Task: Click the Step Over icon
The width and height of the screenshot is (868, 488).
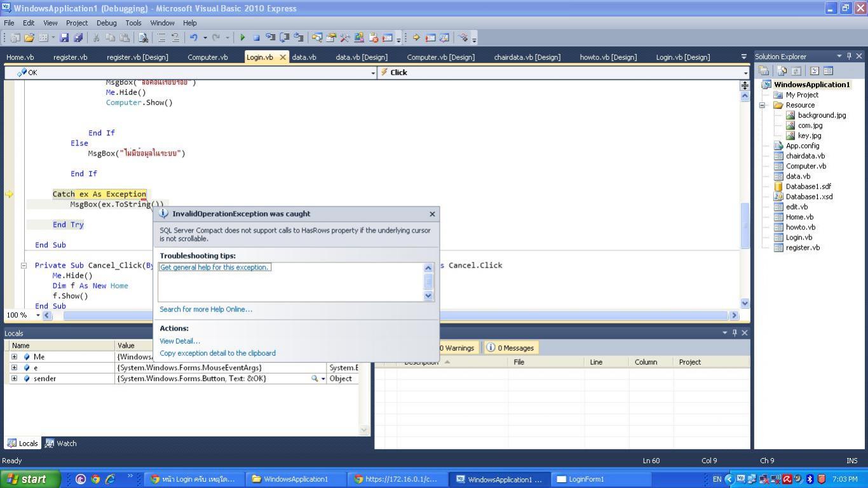Action: click(285, 37)
